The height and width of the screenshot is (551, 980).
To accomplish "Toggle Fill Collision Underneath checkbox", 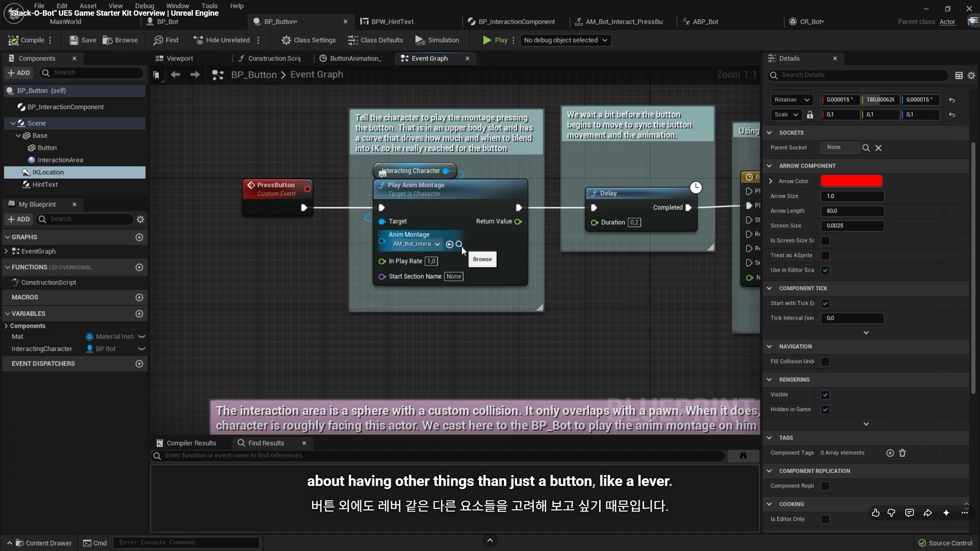I will 825,362.
